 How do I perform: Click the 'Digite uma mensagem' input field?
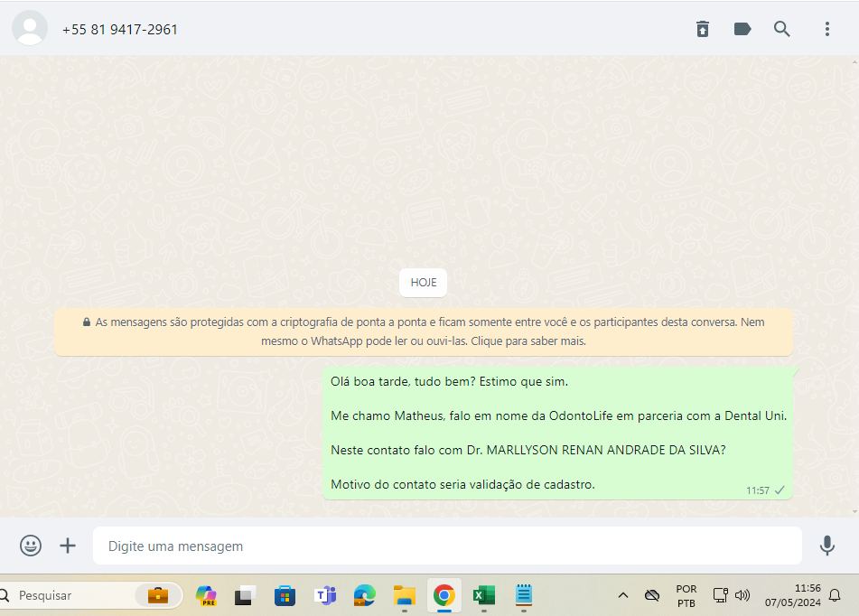tap(447, 546)
